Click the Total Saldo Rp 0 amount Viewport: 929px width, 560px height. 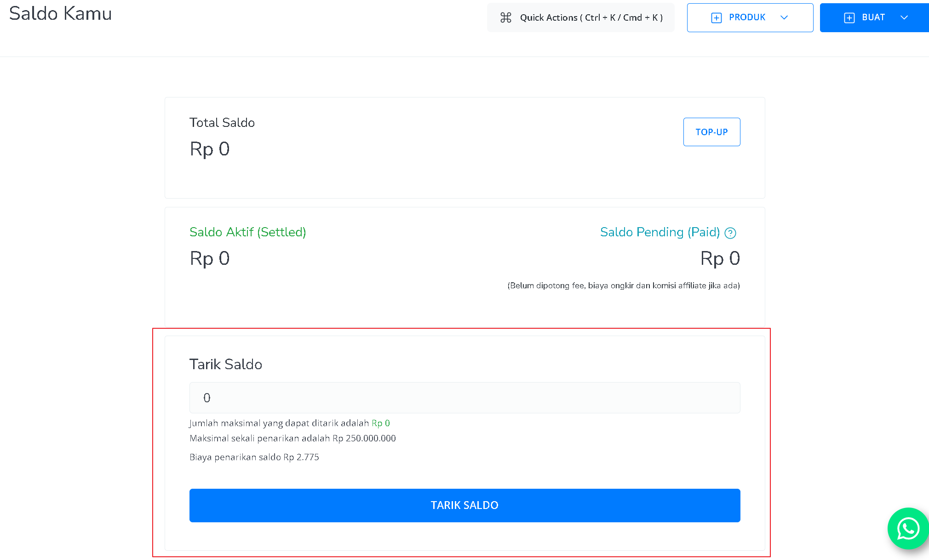tap(210, 149)
